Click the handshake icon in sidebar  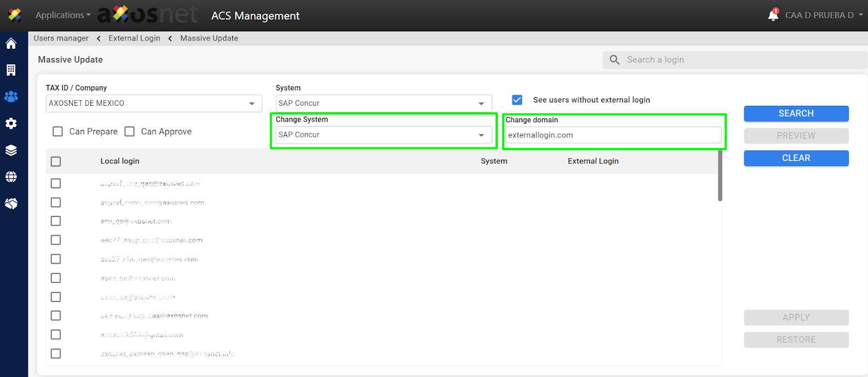tap(11, 204)
